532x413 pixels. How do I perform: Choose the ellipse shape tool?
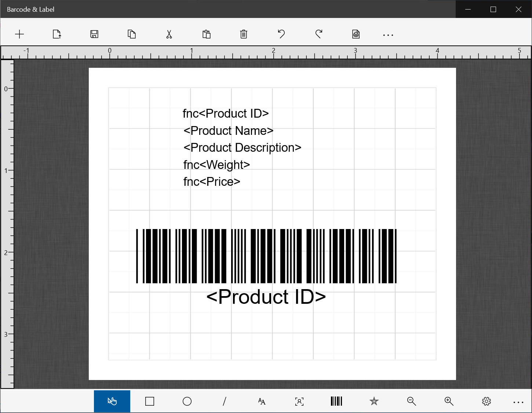[187, 401]
